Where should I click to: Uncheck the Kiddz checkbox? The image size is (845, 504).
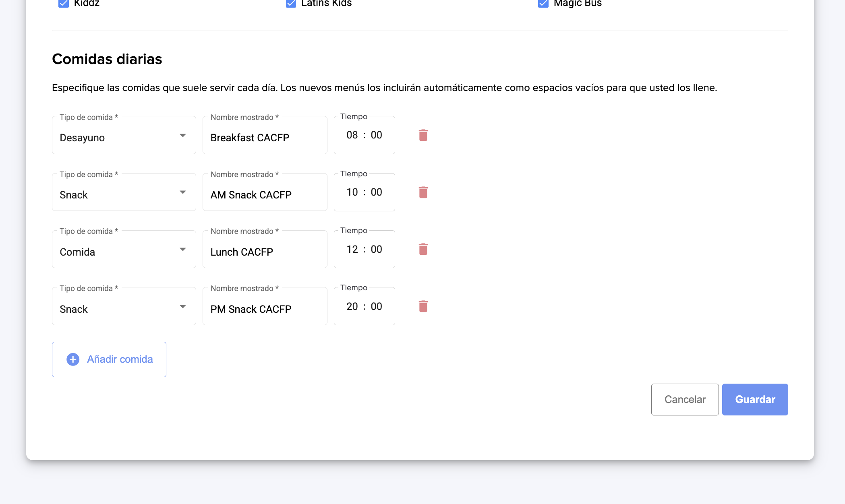click(64, 3)
